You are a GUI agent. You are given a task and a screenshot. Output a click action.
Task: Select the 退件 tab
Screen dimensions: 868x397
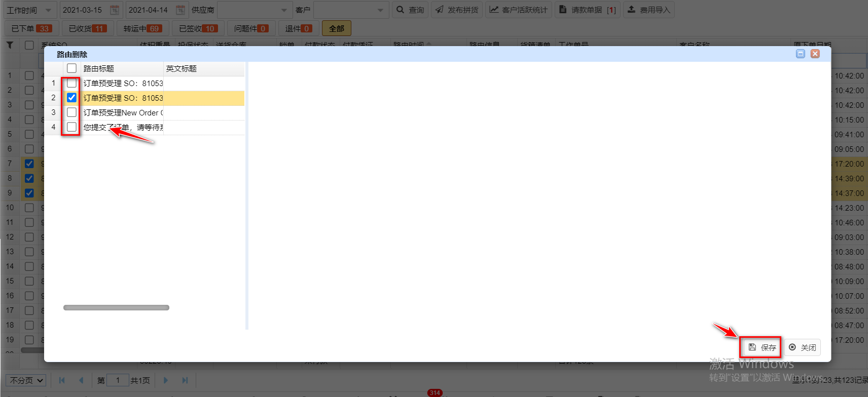click(x=299, y=28)
